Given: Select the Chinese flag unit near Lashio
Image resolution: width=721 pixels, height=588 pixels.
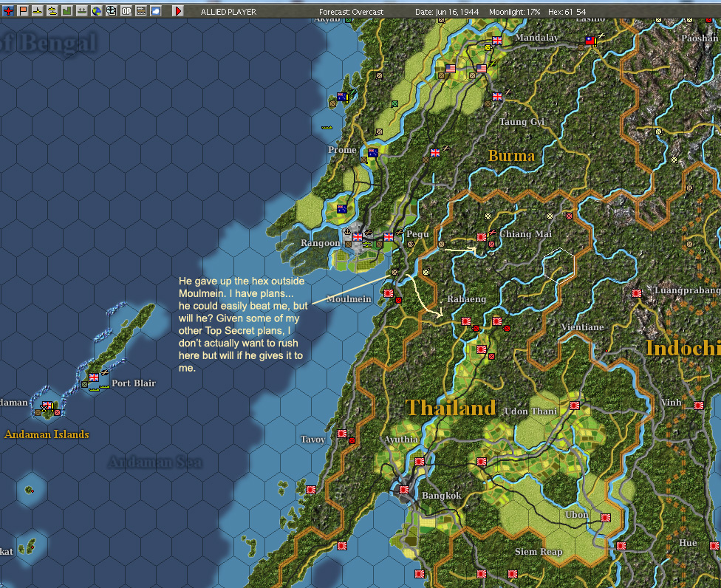Looking at the screenshot, I should [x=590, y=41].
